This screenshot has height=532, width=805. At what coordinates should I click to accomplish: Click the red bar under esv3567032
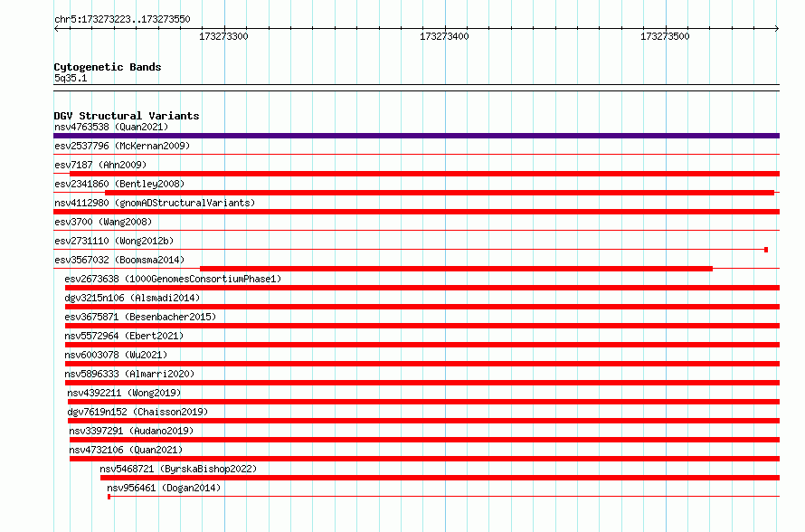click(x=456, y=269)
